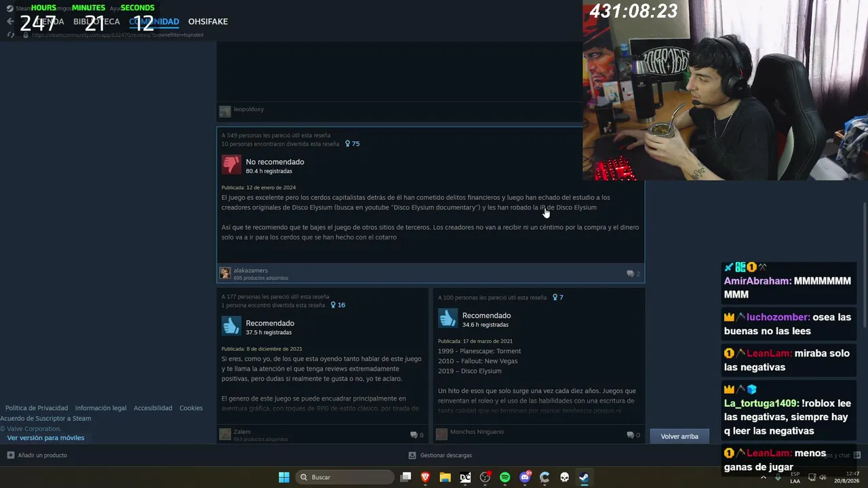The image size is (868, 488).
Task: Click the text 2019 – Disco Elysium
Action: pyautogui.click(x=470, y=371)
